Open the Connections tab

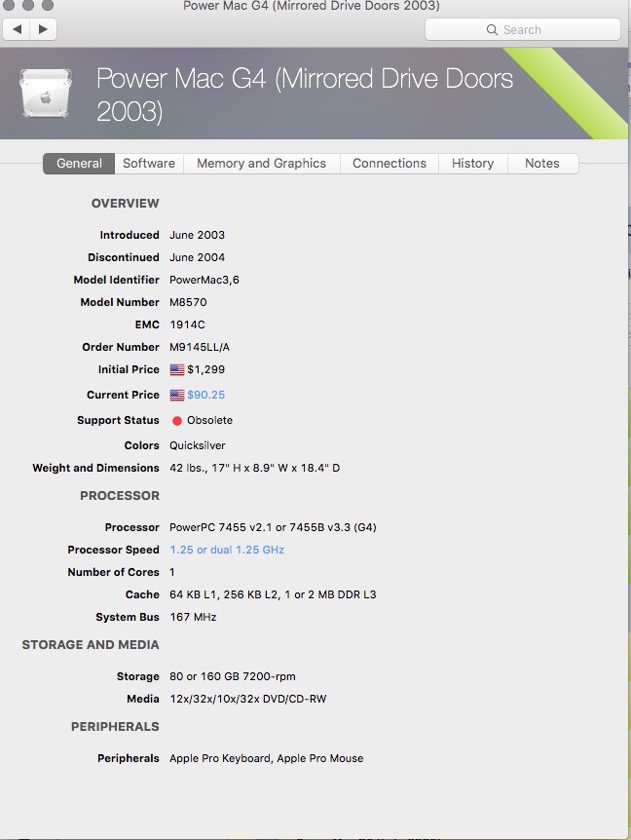390,164
